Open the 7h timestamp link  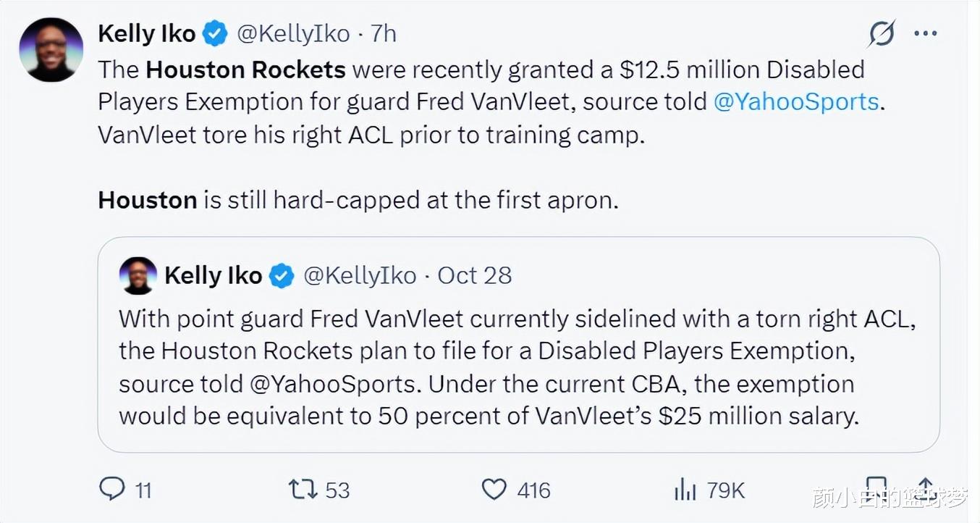coord(383,33)
